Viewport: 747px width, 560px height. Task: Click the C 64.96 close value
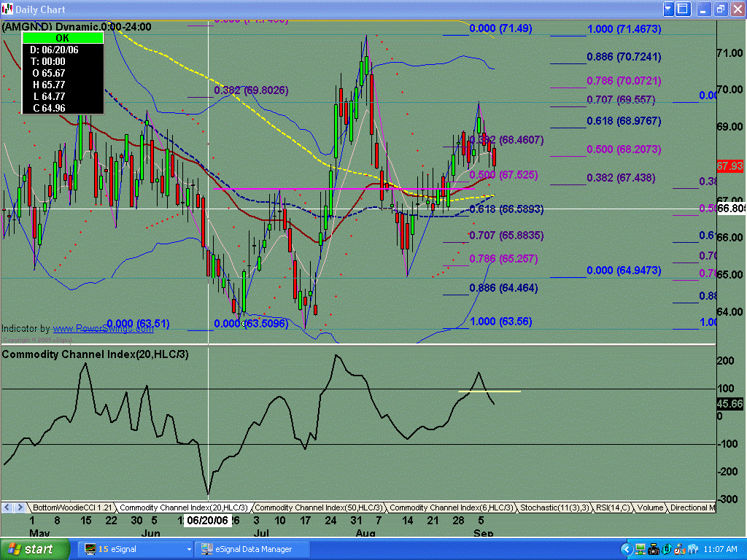(49, 108)
